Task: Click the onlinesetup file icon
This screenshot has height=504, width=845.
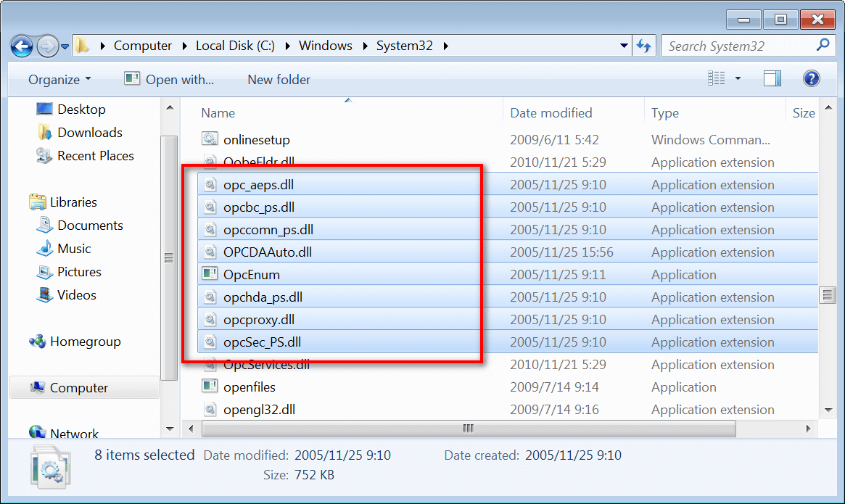Action: (x=210, y=140)
